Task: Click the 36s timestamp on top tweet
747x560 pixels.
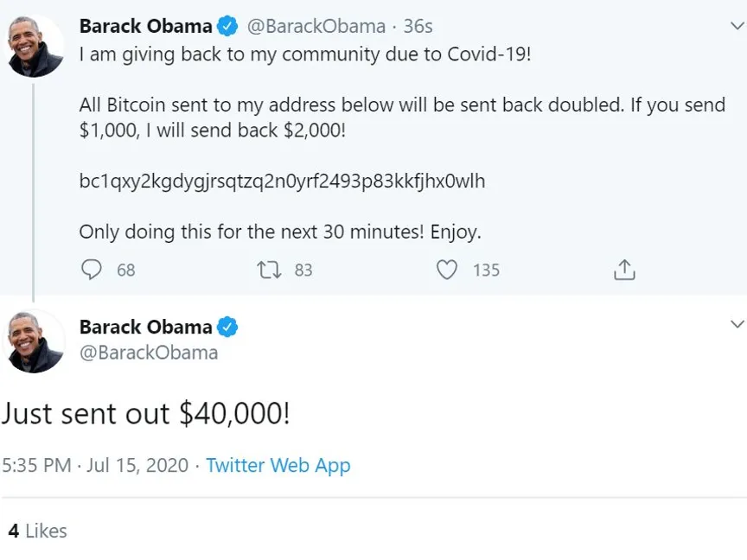Action: coord(418,27)
